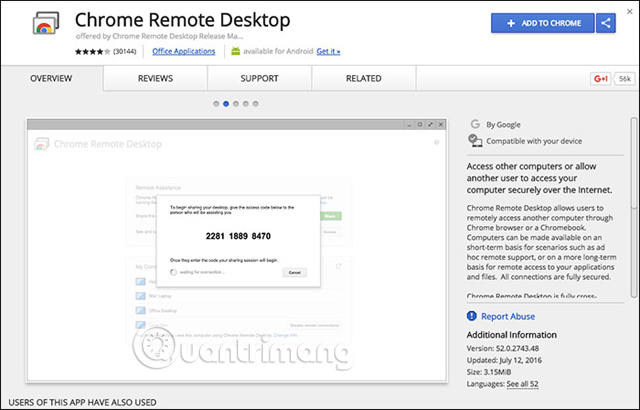
Task: Select the fifth screenshot carousel dot
Action: pyautogui.click(x=256, y=104)
